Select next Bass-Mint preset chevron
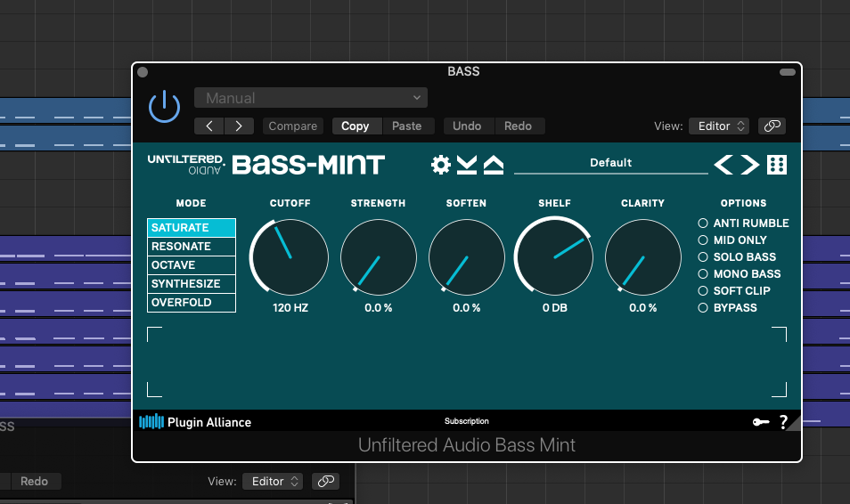 click(x=749, y=164)
